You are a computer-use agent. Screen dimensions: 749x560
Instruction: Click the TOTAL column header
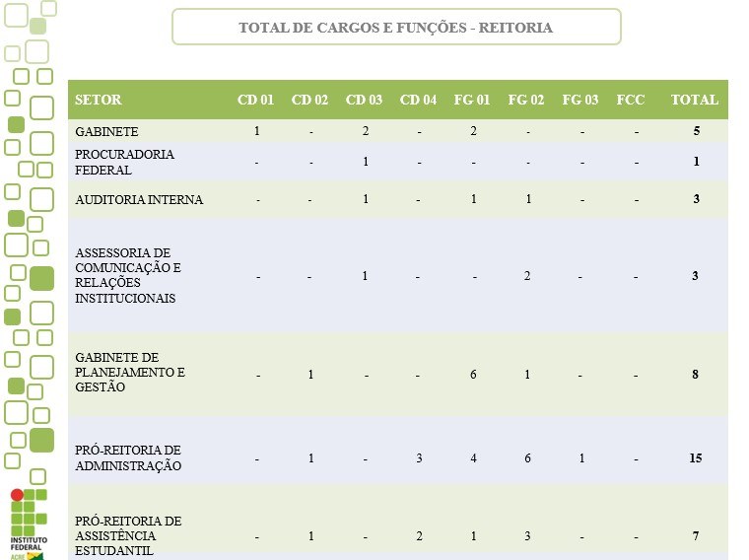tap(695, 100)
